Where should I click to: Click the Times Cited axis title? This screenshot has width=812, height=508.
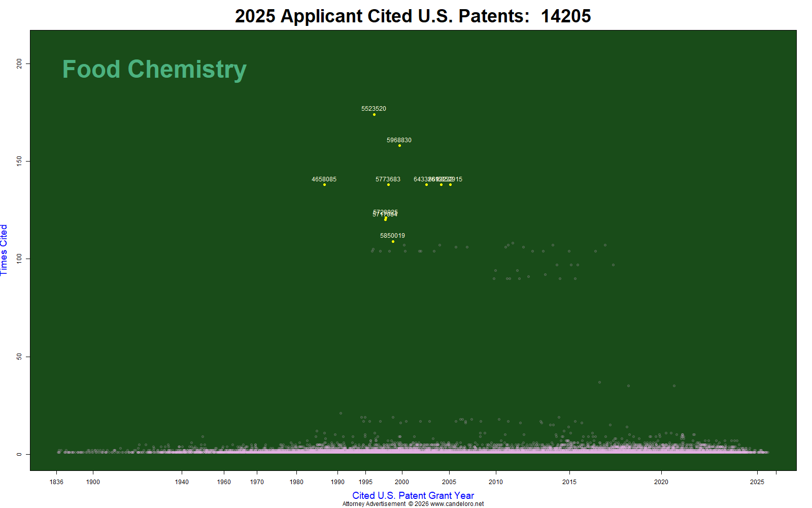[4, 250]
